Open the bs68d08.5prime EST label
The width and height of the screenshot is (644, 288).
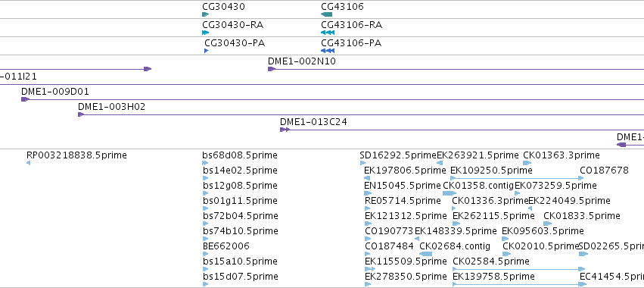point(240,155)
